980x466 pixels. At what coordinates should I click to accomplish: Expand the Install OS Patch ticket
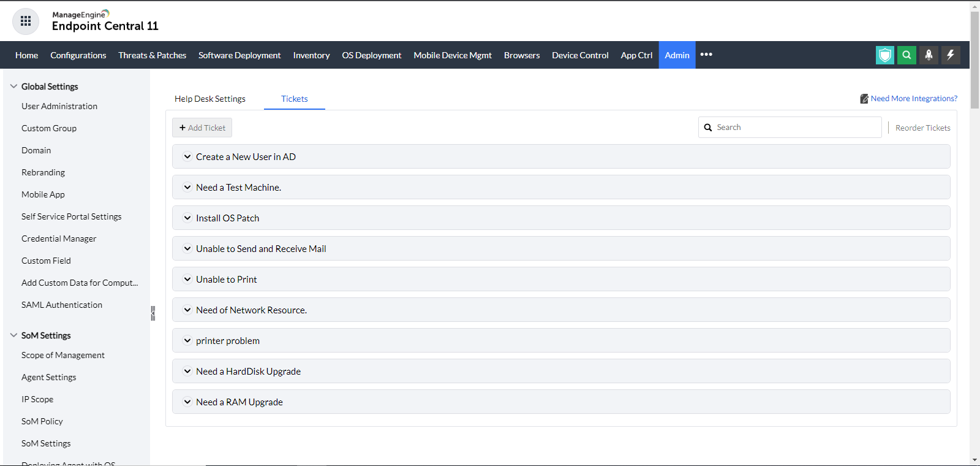coord(187,218)
